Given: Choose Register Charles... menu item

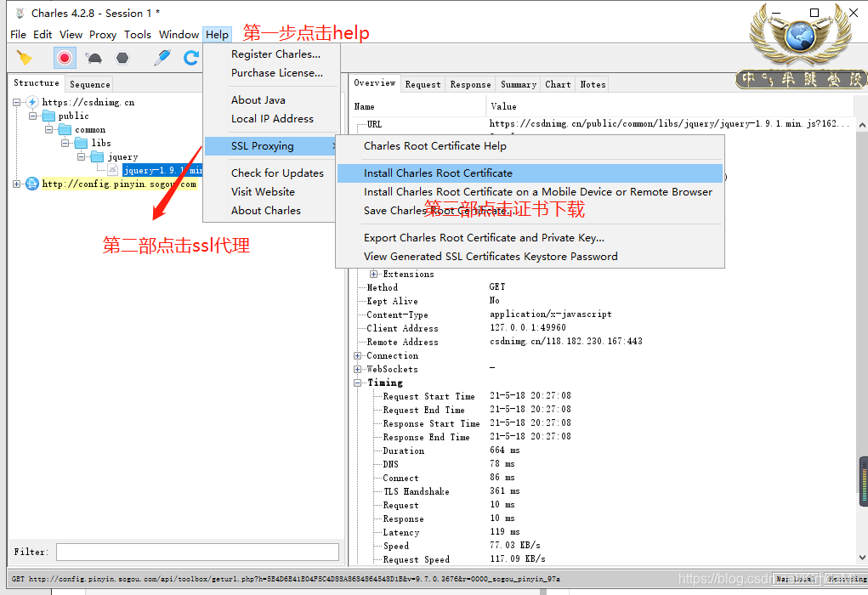Looking at the screenshot, I should point(275,54).
